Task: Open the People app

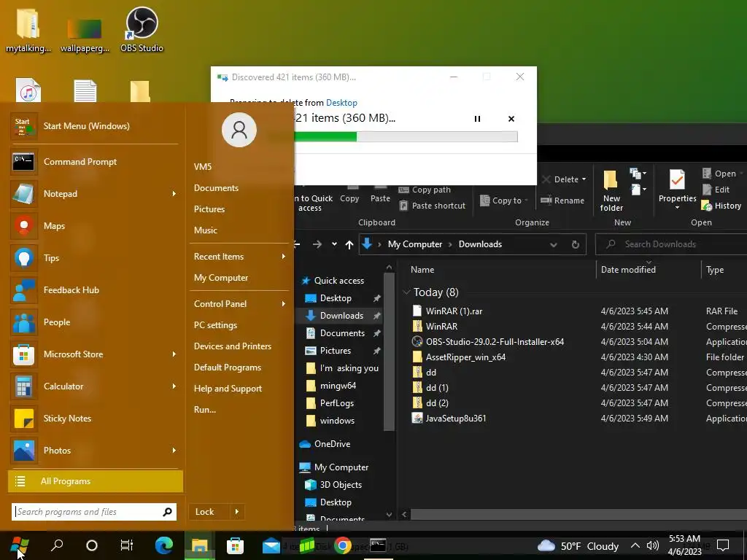Action: tap(94, 322)
